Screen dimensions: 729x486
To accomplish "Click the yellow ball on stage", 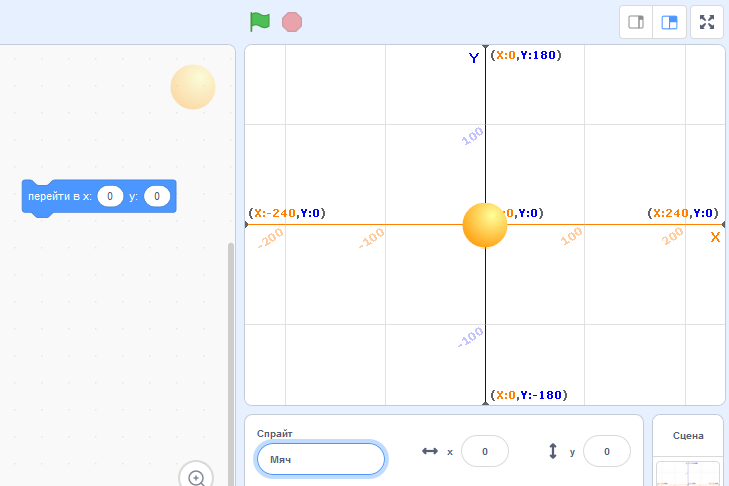I will tap(485, 225).
